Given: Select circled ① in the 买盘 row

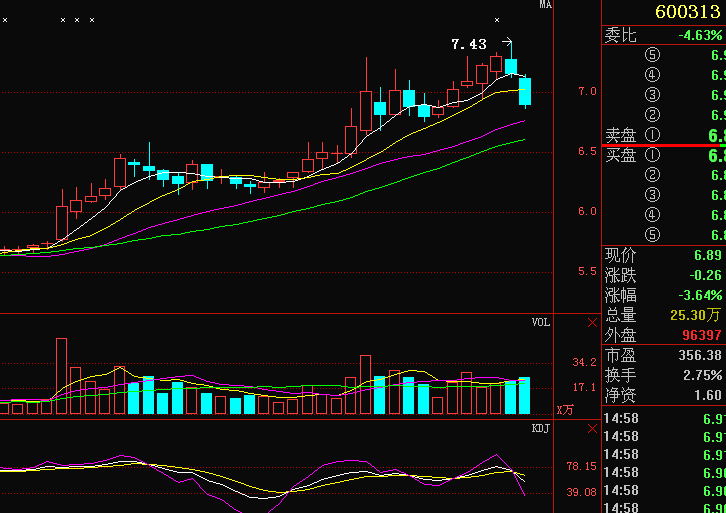Looking at the screenshot, I should pyautogui.click(x=652, y=155).
